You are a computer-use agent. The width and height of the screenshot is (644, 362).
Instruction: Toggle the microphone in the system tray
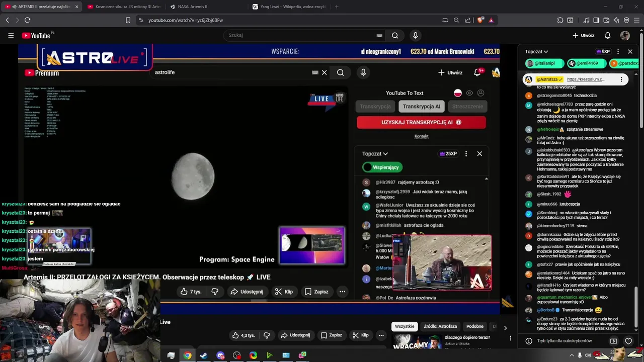click(580, 355)
